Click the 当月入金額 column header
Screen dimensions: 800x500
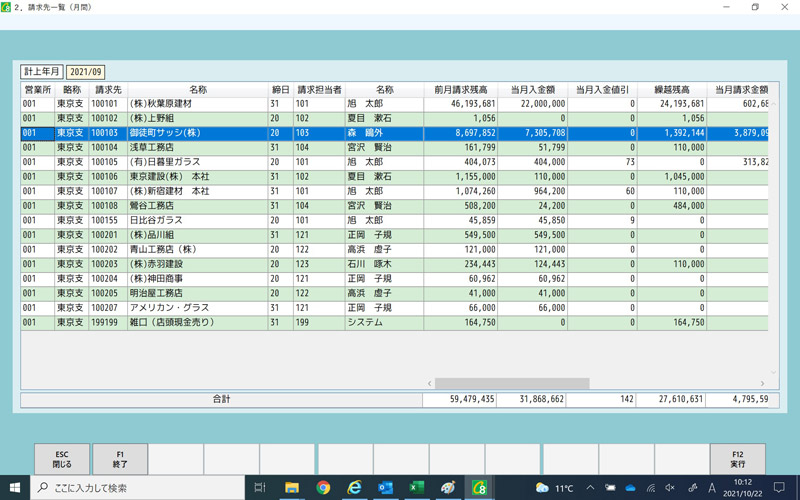[533, 90]
